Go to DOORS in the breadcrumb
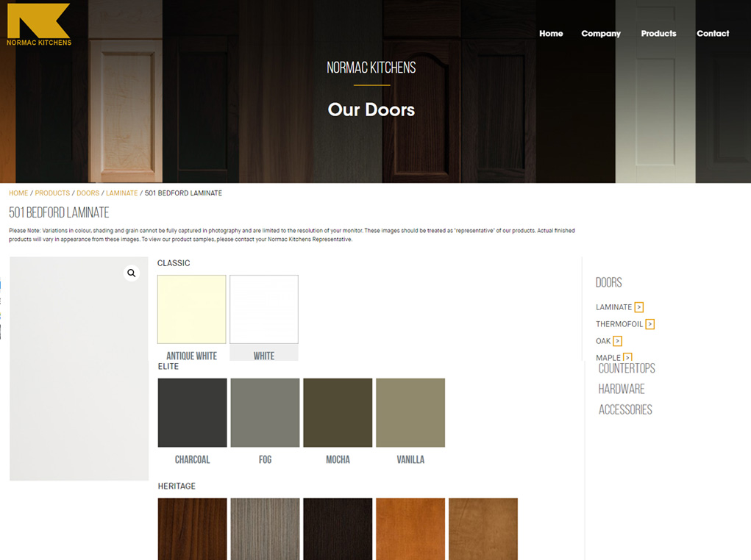Screen dimensions: 751x560 88,193
